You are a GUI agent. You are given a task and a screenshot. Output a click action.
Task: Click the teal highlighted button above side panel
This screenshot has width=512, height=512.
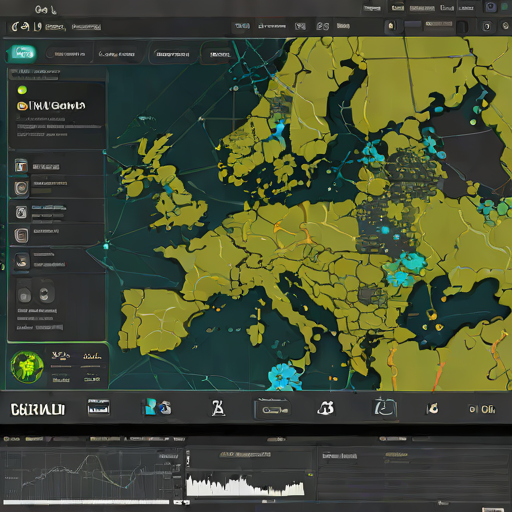(22, 53)
